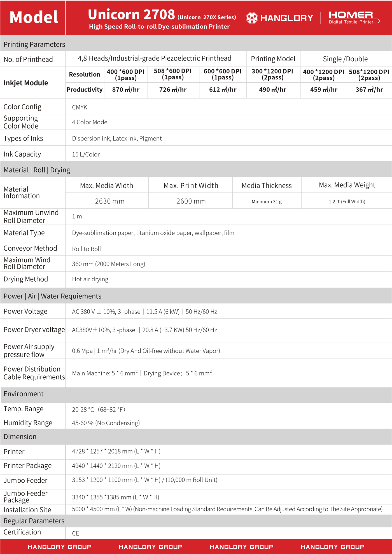
Task: Click the white Model heading
Action: [34, 17]
